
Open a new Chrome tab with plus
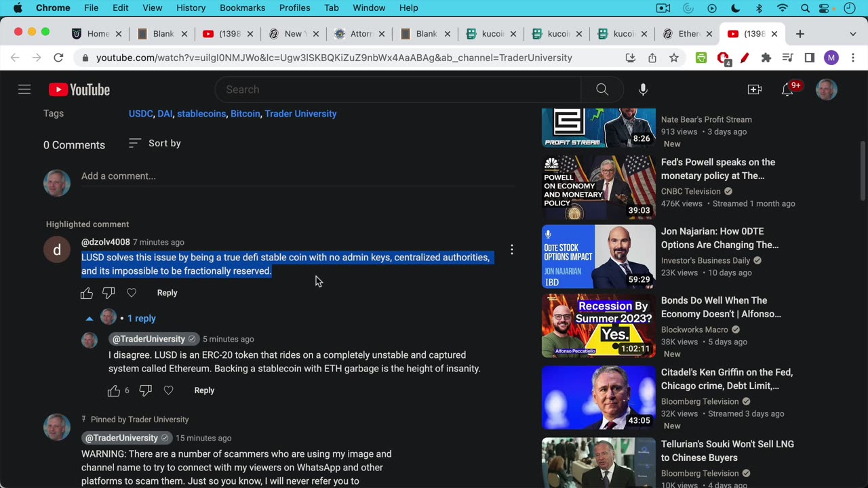tap(800, 34)
